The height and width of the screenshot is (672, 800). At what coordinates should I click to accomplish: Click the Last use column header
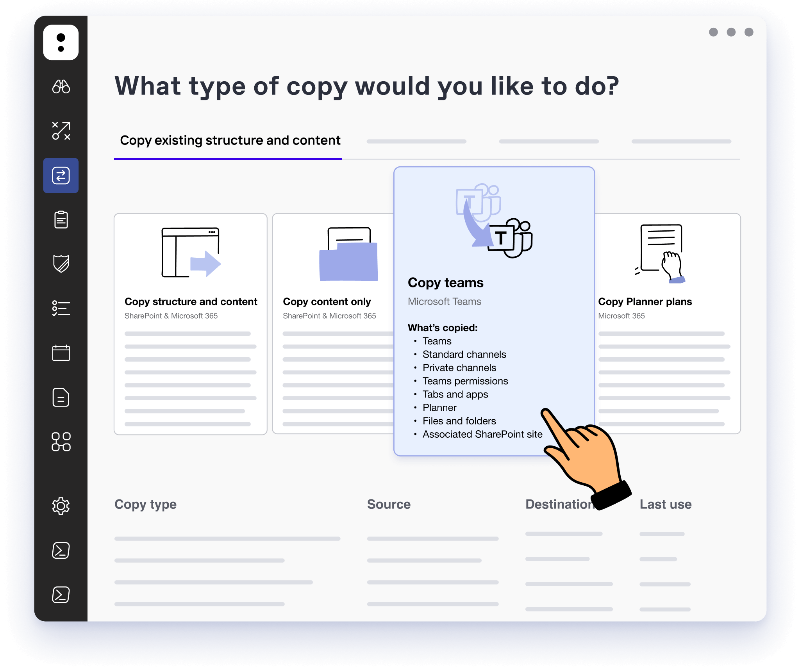[666, 504]
